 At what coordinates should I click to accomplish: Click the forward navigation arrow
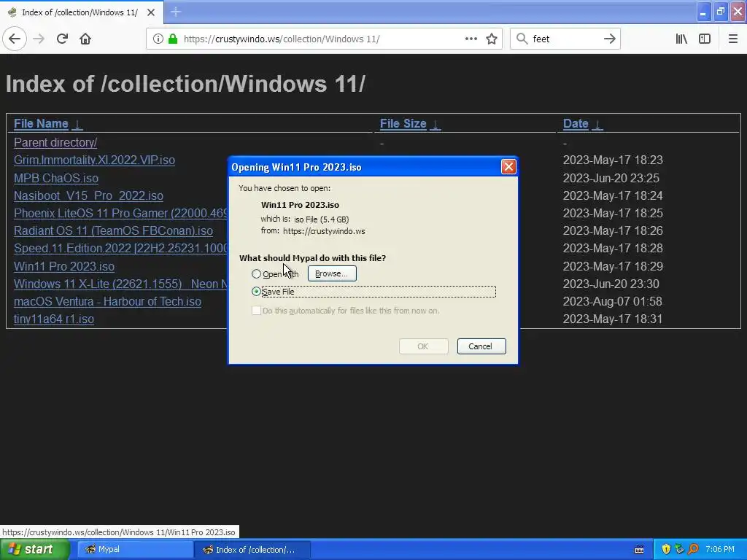39,39
